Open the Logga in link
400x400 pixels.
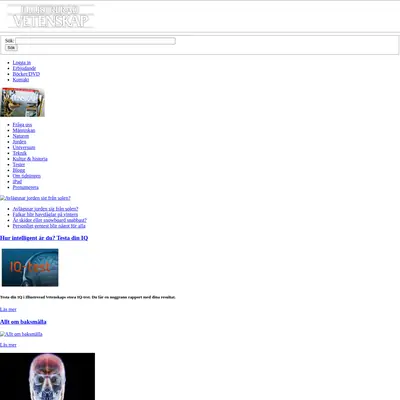(x=22, y=63)
